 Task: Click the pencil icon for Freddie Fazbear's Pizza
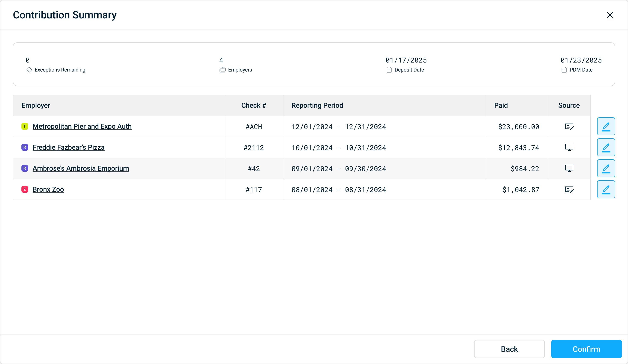tap(606, 147)
